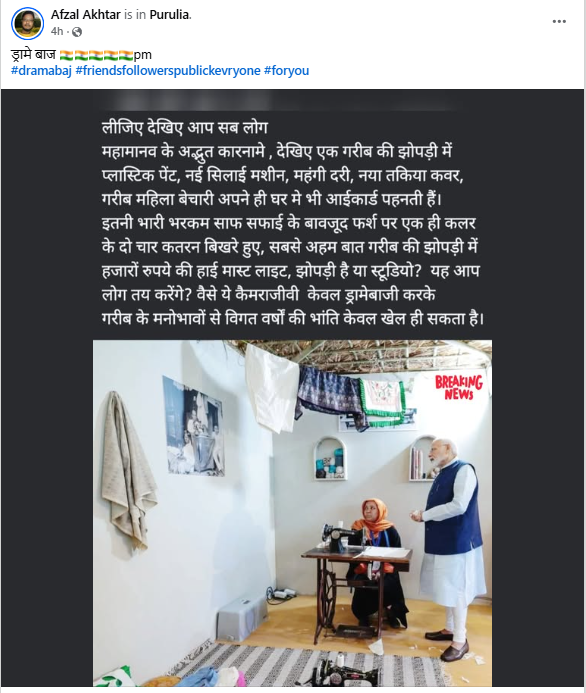The image size is (586, 693).
Task: Click the grey plastic stool in photo
Action: click(243, 617)
